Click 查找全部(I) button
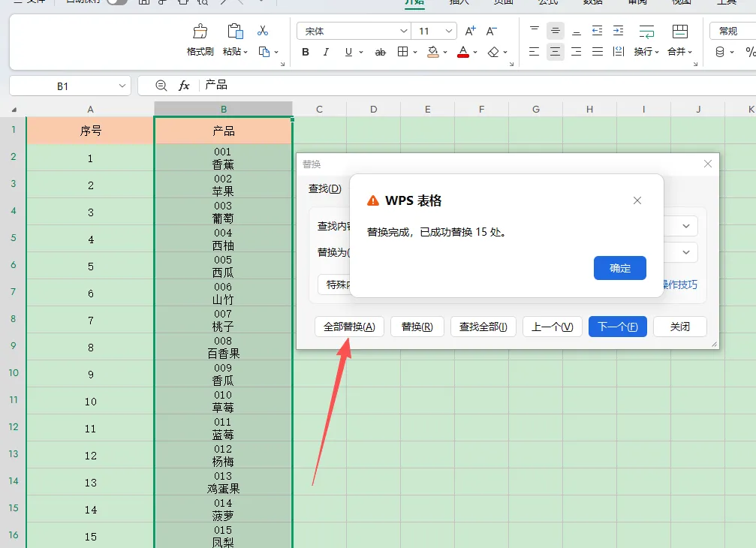 pyautogui.click(x=483, y=327)
